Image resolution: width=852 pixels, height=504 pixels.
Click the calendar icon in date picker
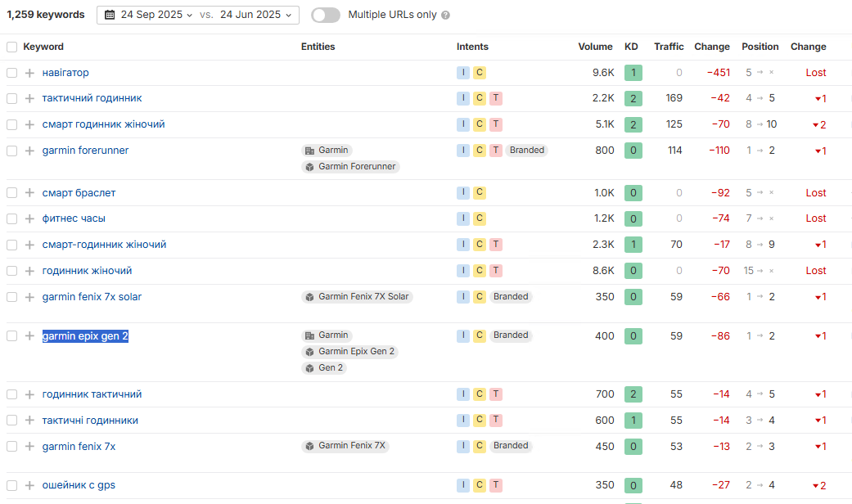[110, 15]
